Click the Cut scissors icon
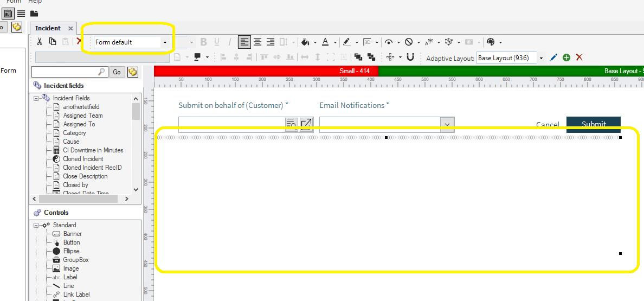 pyautogui.click(x=40, y=42)
